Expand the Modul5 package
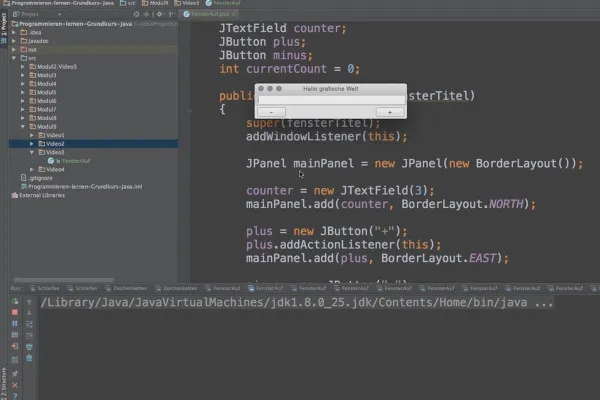 click(x=23, y=92)
